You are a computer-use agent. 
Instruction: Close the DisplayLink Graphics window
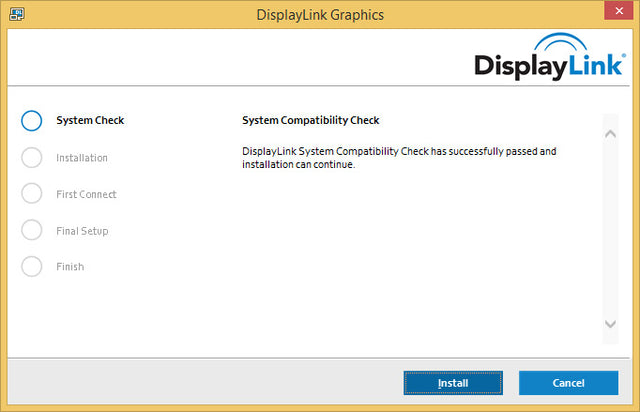click(619, 10)
